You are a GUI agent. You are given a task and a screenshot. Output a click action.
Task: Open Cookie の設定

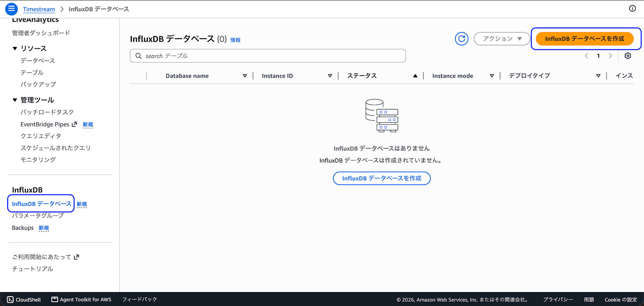pyautogui.click(x=621, y=300)
